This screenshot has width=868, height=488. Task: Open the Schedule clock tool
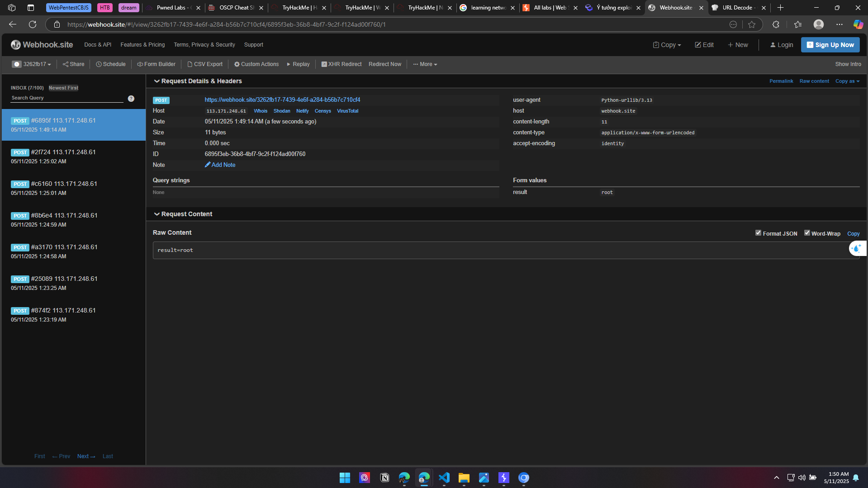pyautogui.click(x=111, y=64)
